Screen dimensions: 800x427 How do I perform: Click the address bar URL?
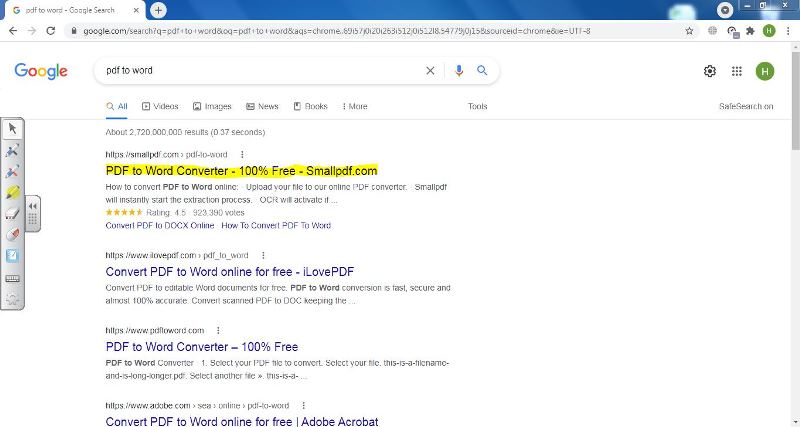tap(337, 31)
